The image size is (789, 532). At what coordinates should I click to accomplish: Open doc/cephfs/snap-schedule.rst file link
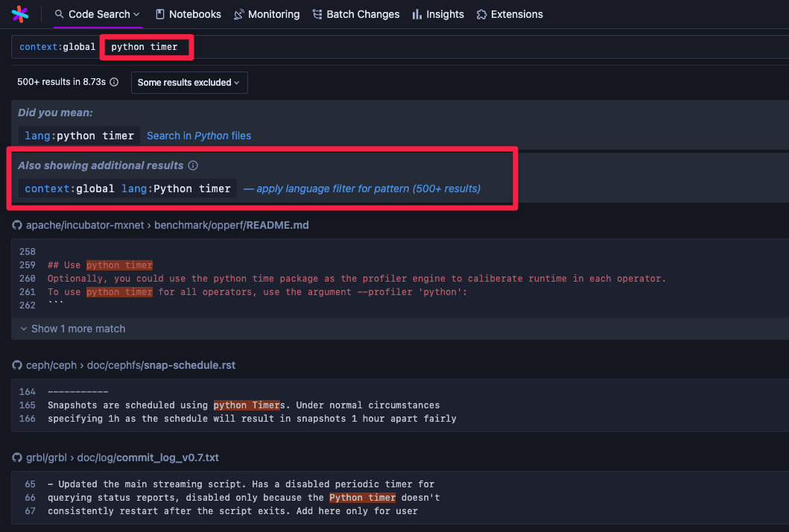pos(161,365)
